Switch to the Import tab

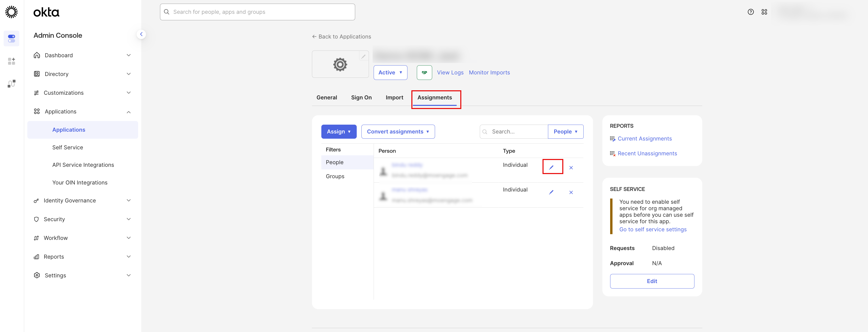pyautogui.click(x=394, y=97)
